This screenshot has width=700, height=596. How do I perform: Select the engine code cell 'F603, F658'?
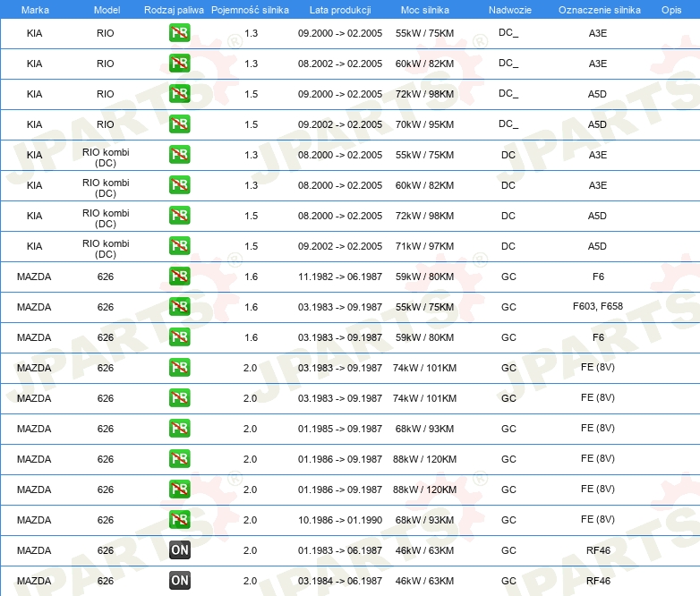(598, 306)
